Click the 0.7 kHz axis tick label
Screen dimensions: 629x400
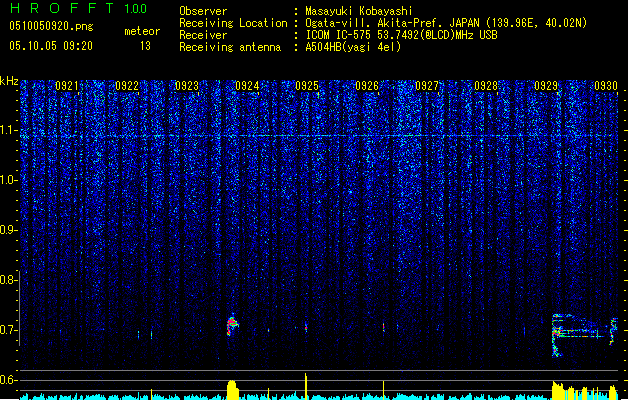(x=9, y=330)
